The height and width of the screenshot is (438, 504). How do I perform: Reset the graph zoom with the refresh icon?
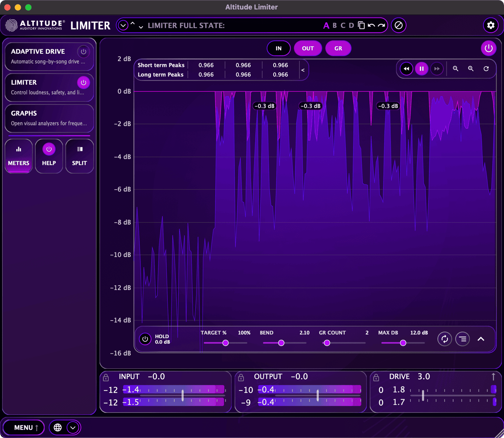[486, 69]
